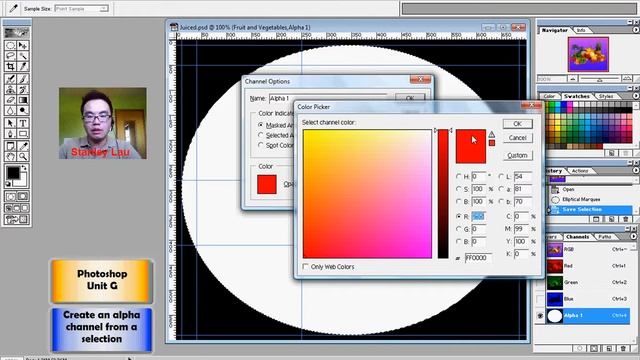Select the Blue channel row
This screenshot has height=360, width=640.
(588, 299)
